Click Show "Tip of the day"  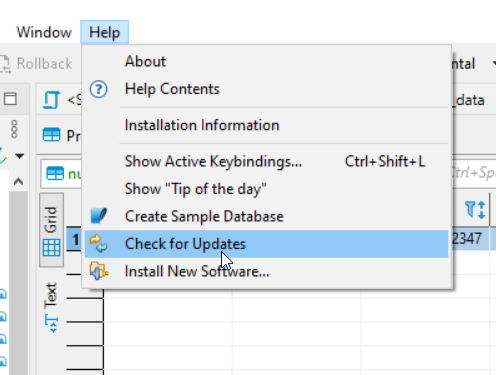coord(266,189)
